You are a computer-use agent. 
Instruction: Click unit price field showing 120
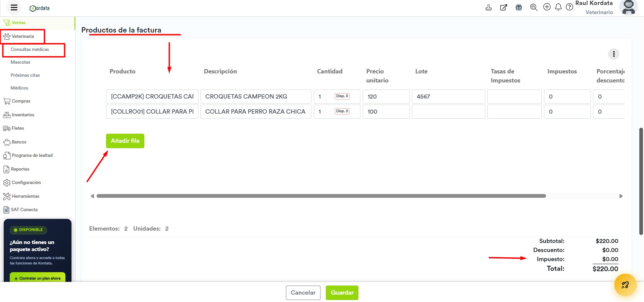[386, 97]
